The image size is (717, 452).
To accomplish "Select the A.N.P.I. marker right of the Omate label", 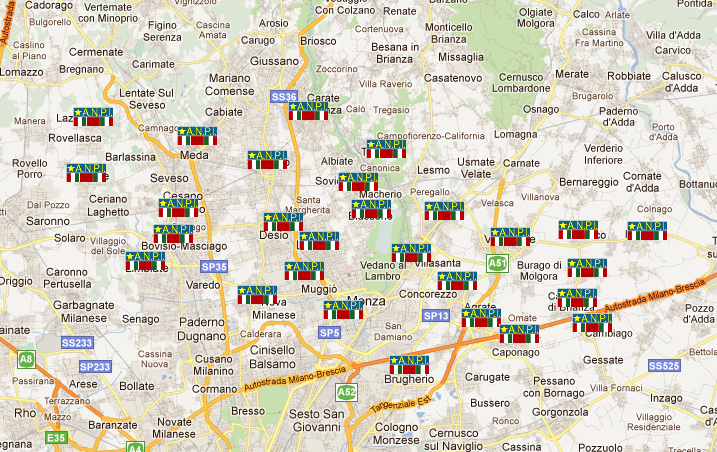I will [577, 298].
